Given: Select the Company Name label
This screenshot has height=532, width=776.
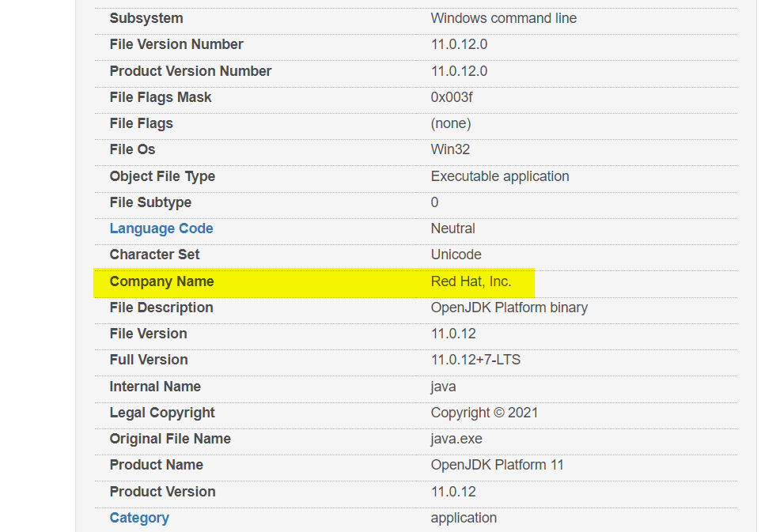Looking at the screenshot, I should [x=161, y=282].
